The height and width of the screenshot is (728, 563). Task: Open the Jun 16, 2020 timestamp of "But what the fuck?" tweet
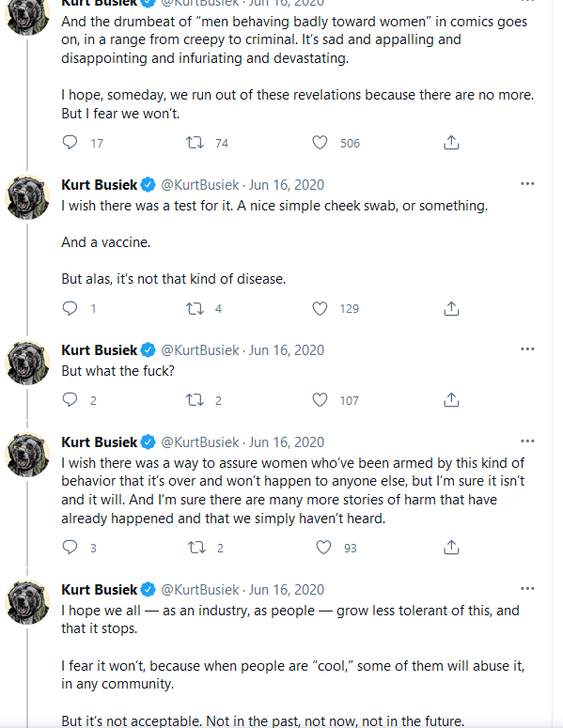286,350
